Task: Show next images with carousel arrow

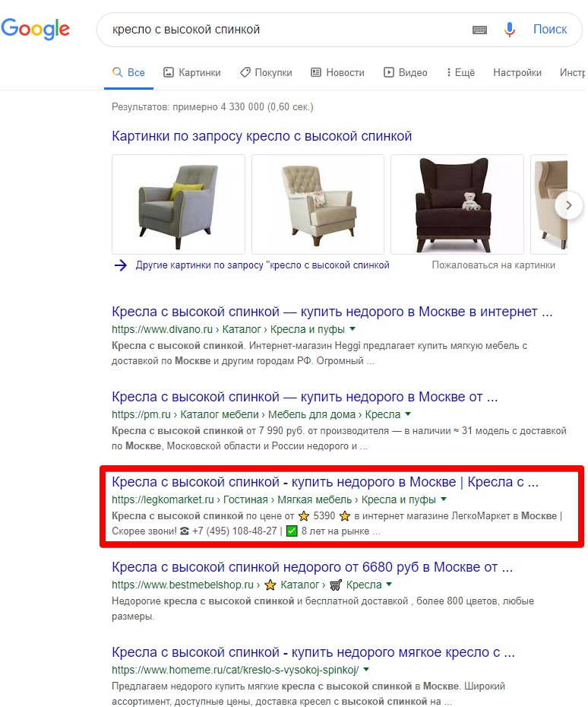Action: (568, 205)
